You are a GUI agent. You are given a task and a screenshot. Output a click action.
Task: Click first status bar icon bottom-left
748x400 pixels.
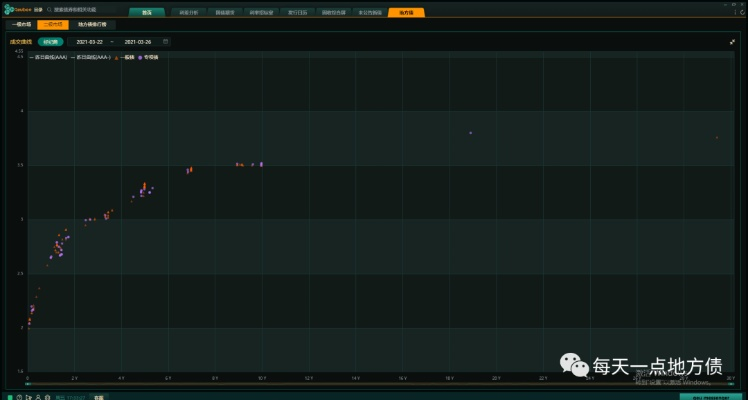[x=10, y=396]
